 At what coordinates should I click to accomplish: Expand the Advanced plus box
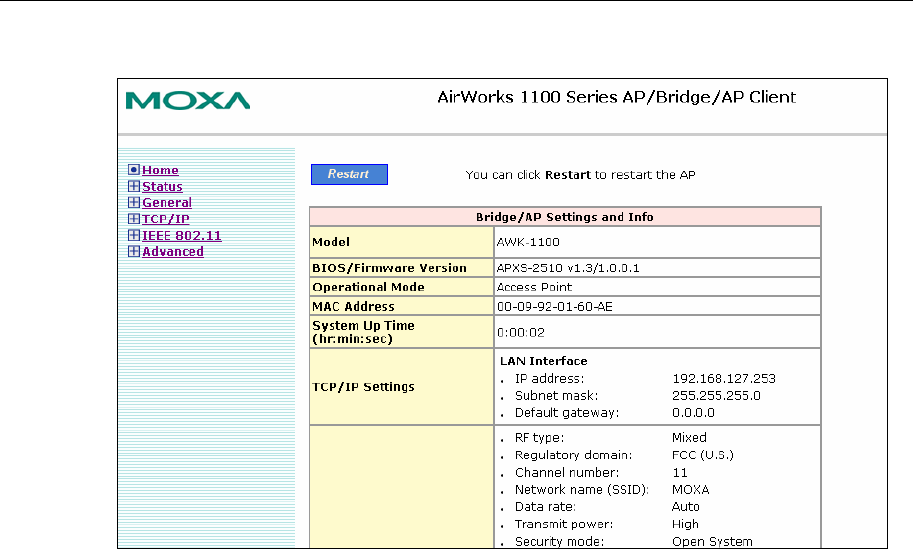133,252
